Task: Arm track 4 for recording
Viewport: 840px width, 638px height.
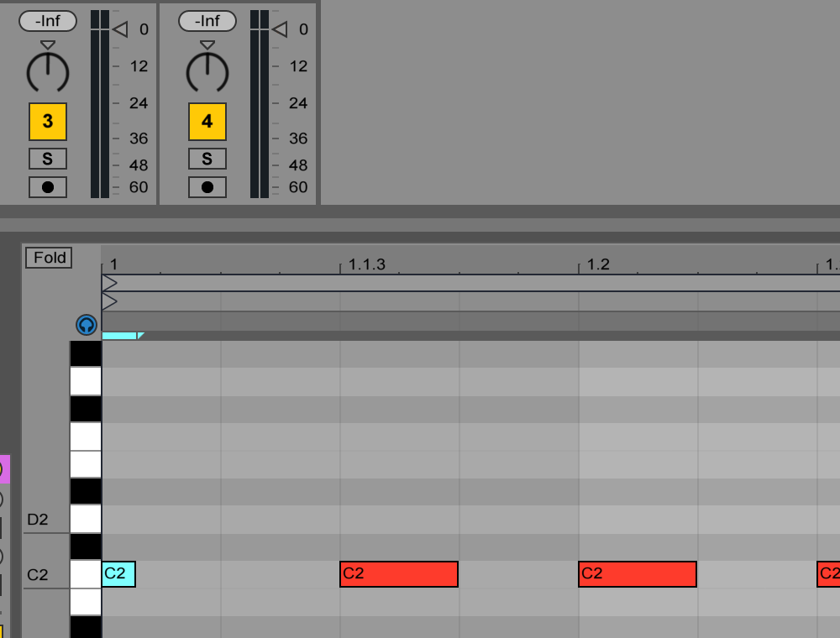Action: (207, 187)
